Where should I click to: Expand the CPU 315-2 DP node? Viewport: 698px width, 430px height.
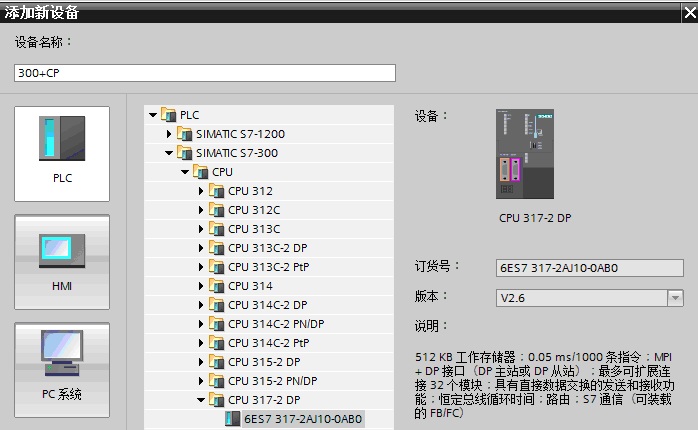coord(201,362)
